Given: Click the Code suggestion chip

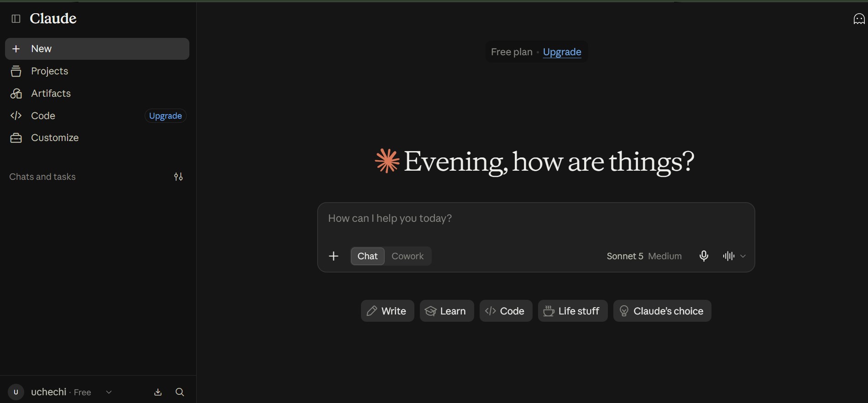Looking at the screenshot, I should click(x=506, y=311).
